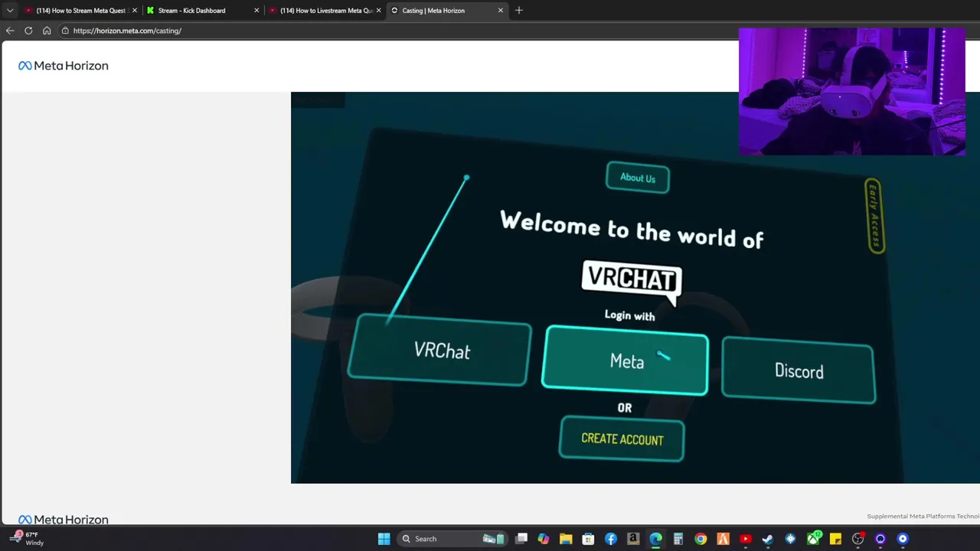Close the Stream - Kick Dashboard tab
The width and height of the screenshot is (980, 551).
click(256, 11)
